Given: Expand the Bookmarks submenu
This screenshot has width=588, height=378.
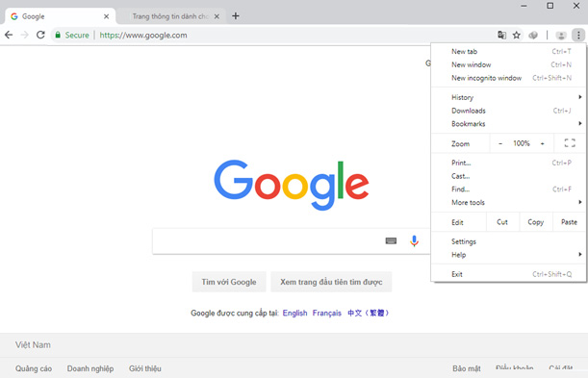Looking at the screenshot, I should (508, 124).
